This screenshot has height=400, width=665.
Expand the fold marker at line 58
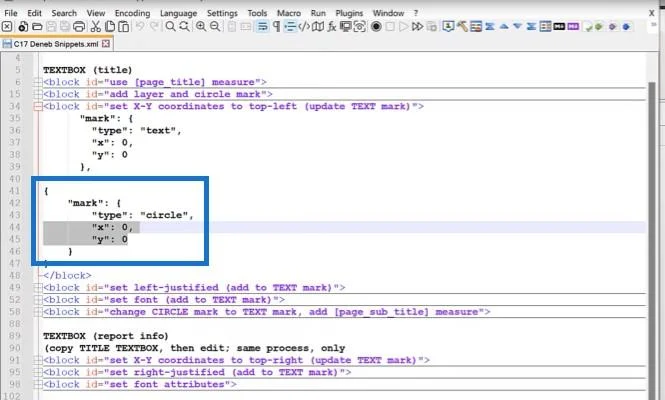pos(38,312)
